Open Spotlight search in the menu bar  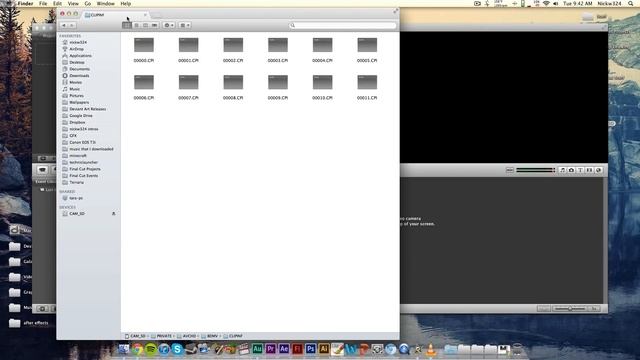point(631,3)
